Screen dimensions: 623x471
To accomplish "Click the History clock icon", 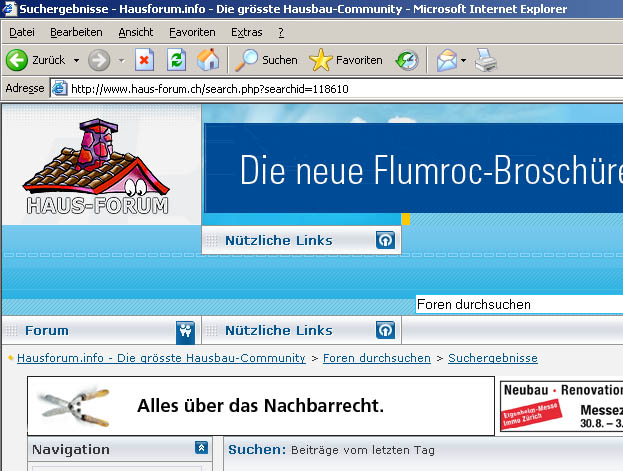I will pyautogui.click(x=407, y=60).
